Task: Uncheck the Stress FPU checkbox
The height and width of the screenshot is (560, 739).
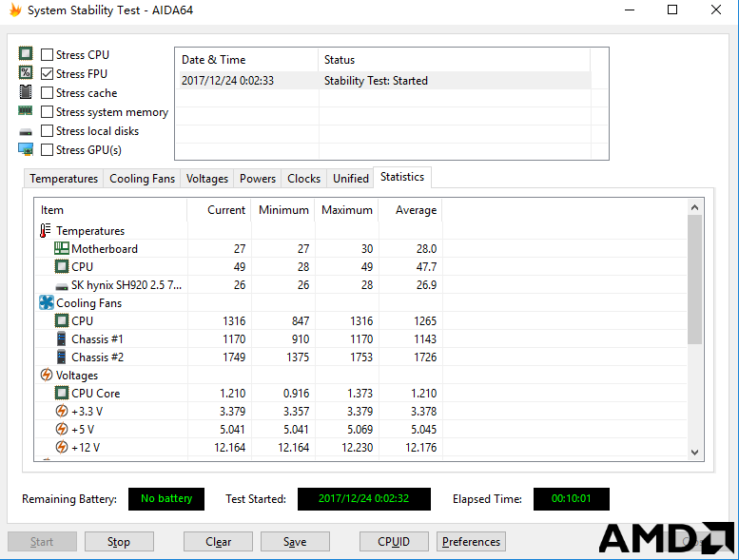Action: coord(48,73)
